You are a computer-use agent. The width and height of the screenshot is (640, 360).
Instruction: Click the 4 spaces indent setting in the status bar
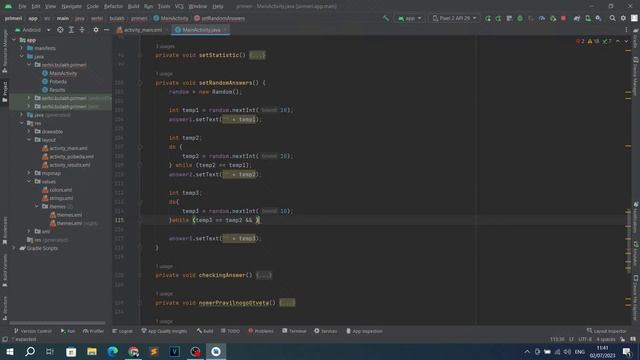coord(606,339)
